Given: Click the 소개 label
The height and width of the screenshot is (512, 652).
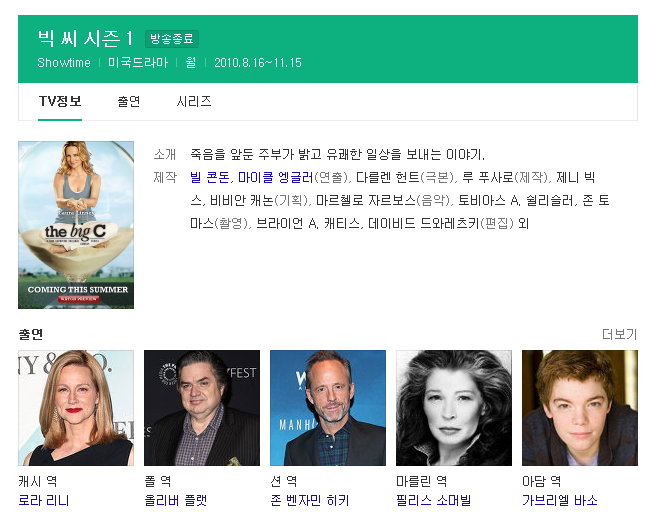Looking at the screenshot, I should pos(165,154).
